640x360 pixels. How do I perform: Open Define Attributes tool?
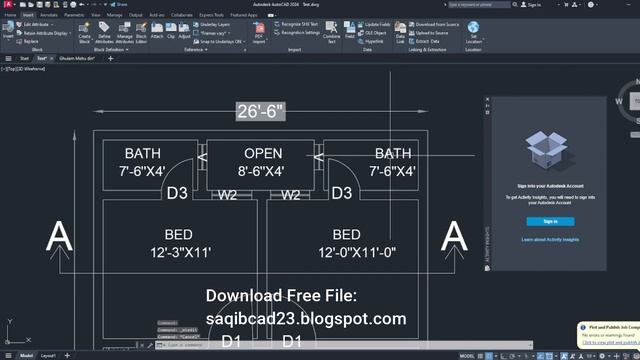(x=104, y=33)
